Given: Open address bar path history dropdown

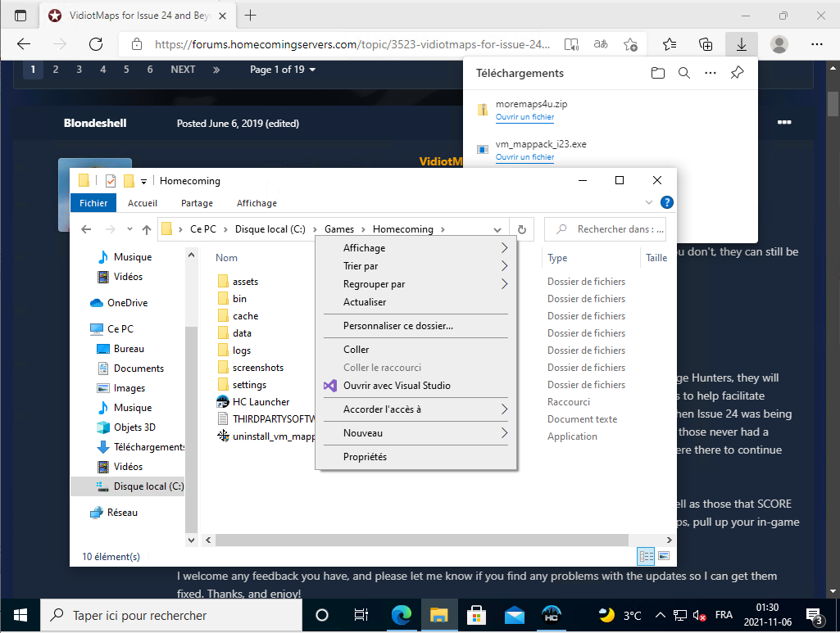Looking at the screenshot, I should point(497,230).
